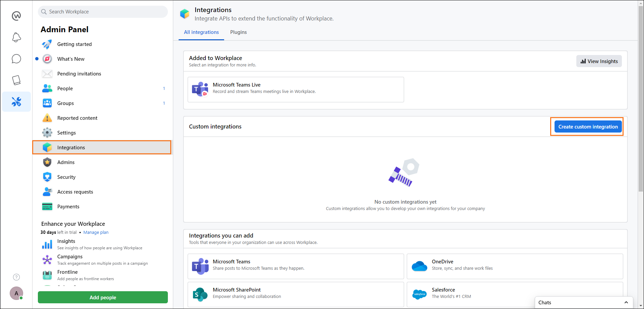Click the Security label in sidebar
Image resolution: width=644 pixels, height=309 pixels.
[x=66, y=177]
